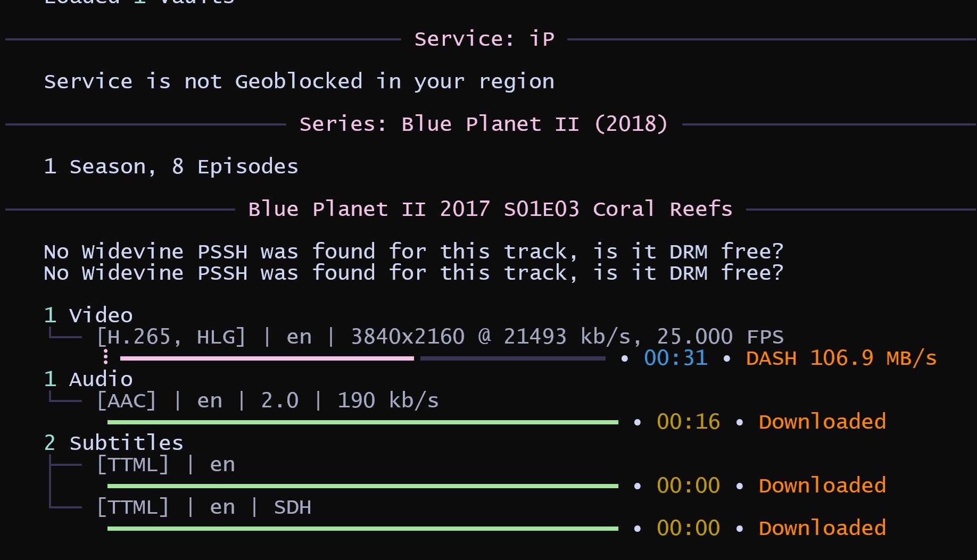
Task: Click the SDH subtitle's green progress bar
Action: click(x=362, y=529)
